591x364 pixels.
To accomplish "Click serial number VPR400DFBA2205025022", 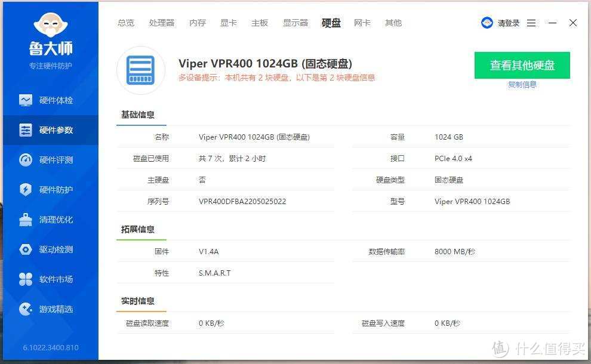I will 242,202.
